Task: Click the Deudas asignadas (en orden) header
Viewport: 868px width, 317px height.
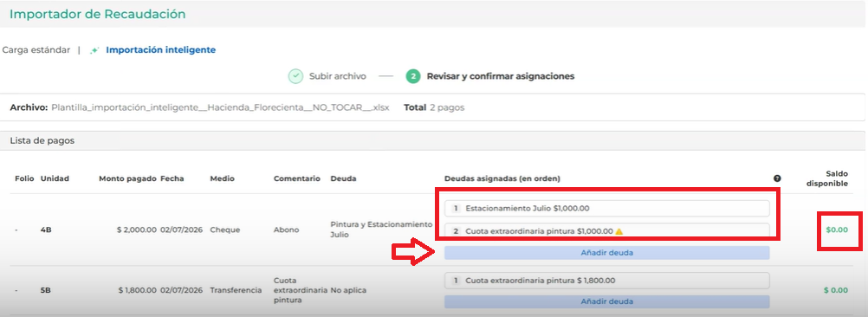Action: (502, 178)
